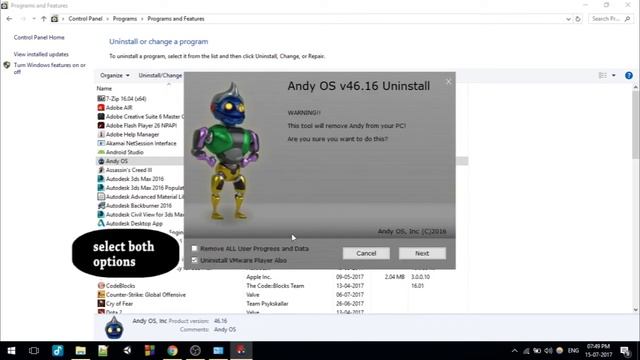Refresh the Programs and Features list
This screenshot has height=360, width=640.
tap(578, 19)
